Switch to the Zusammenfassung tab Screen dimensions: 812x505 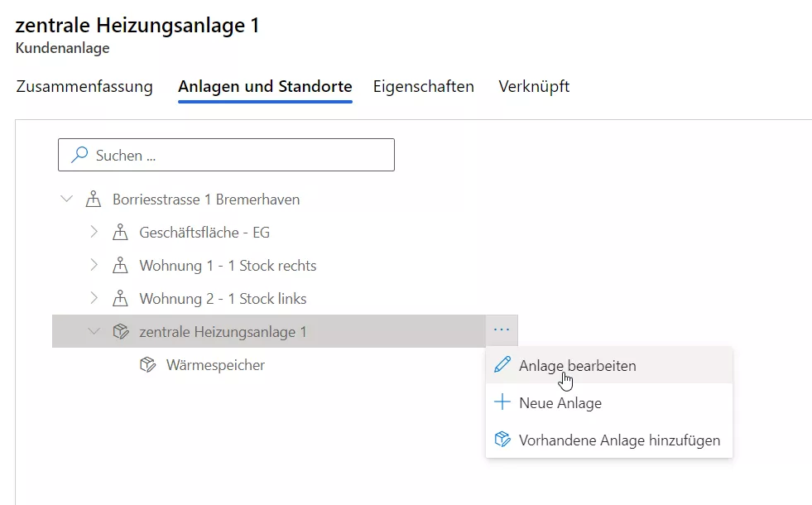[84, 87]
